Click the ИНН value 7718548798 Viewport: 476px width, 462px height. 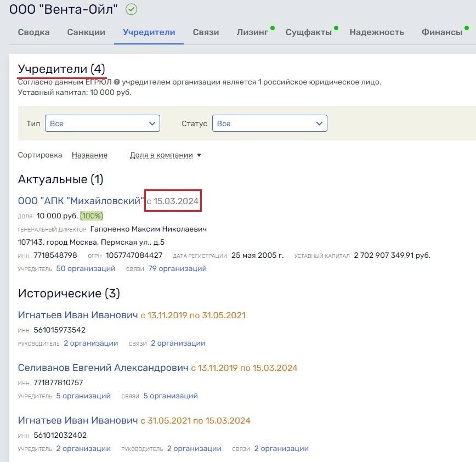click(x=55, y=255)
